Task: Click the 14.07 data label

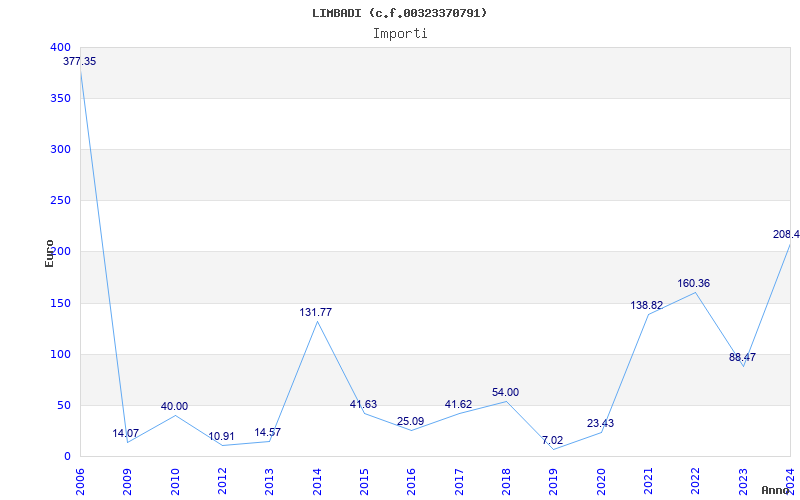Action: (126, 434)
